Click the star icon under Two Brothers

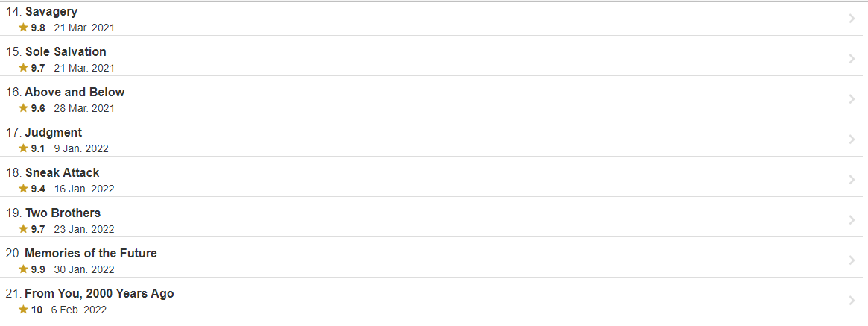point(23,229)
